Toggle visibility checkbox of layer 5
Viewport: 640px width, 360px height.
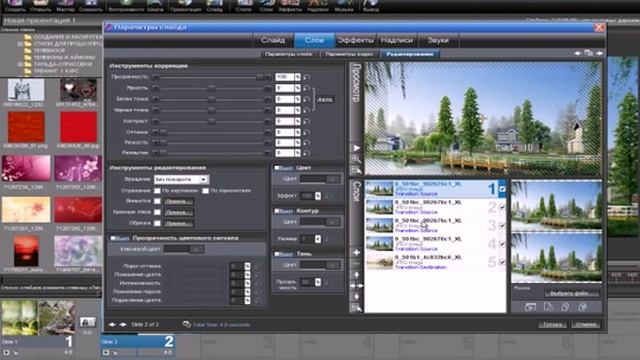[x=502, y=262]
